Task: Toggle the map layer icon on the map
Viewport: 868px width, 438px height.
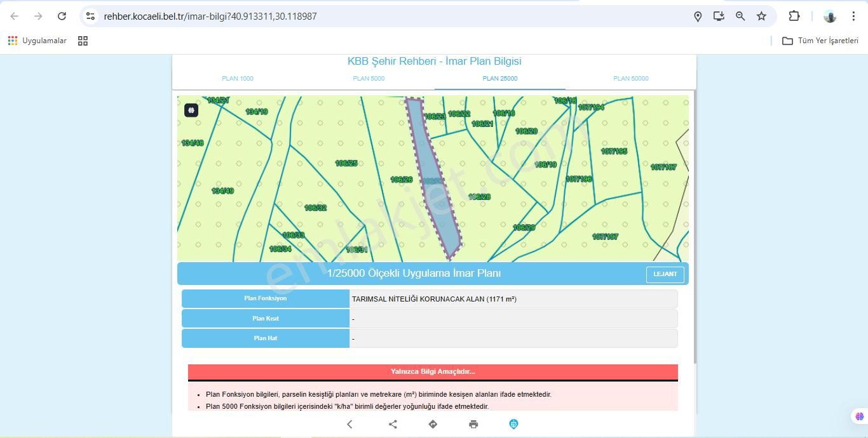Action: (191, 110)
